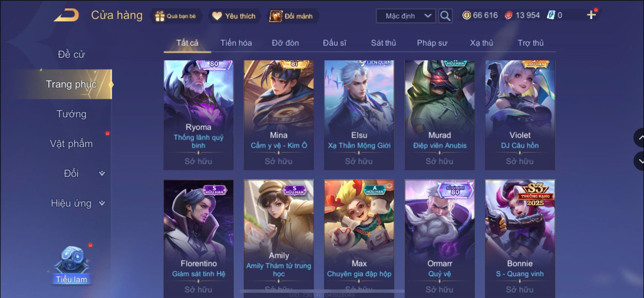
Task: Click the red ruby currency icon
Action: (508, 15)
